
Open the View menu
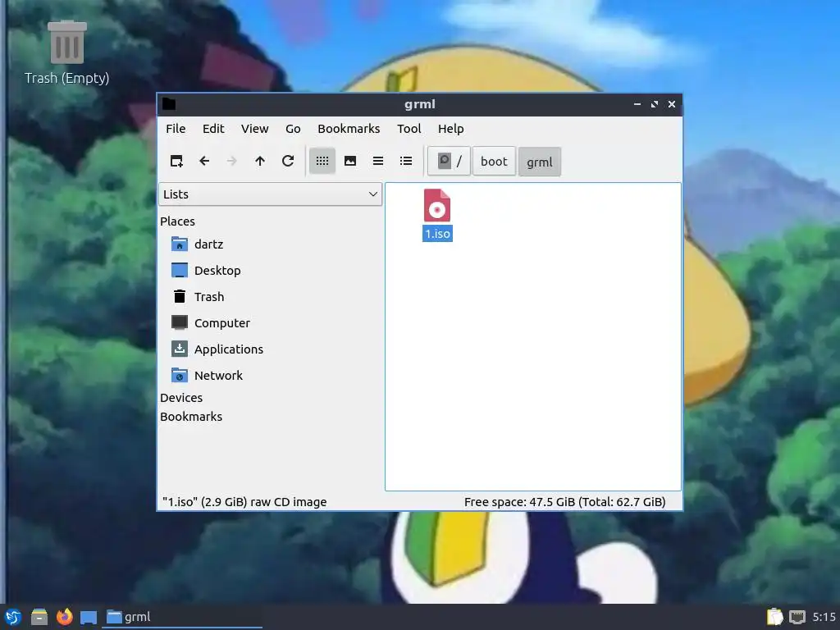point(254,129)
